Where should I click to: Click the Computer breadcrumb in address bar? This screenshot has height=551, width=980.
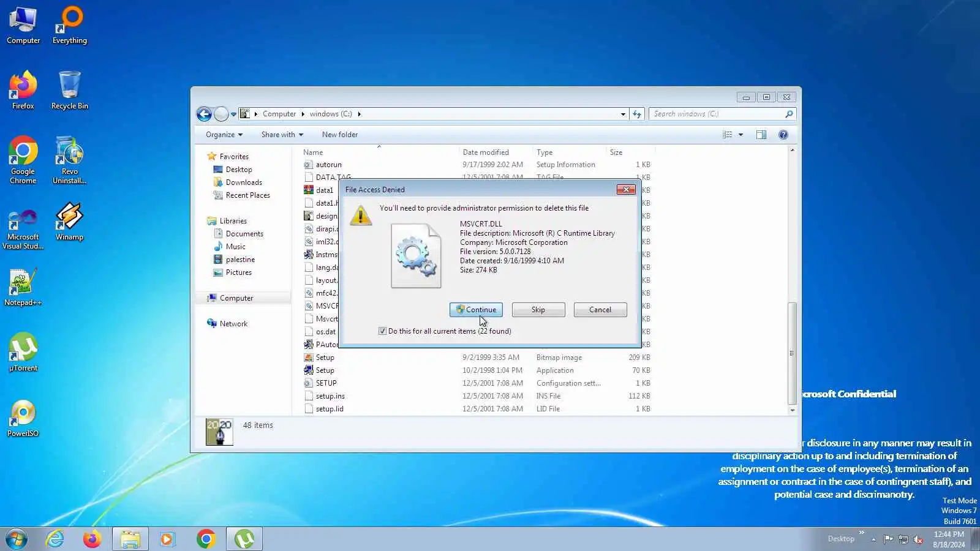(x=279, y=114)
